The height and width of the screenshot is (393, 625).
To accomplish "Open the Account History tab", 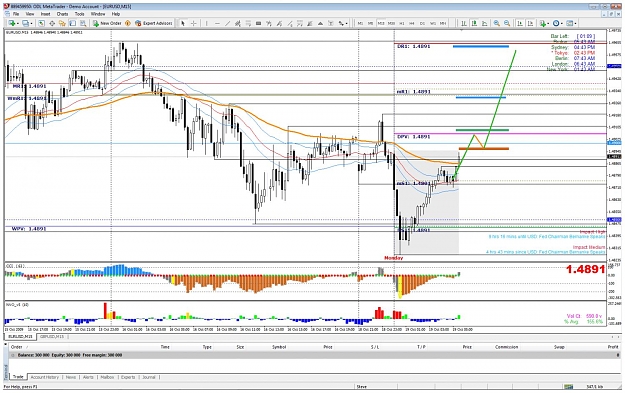I will pyautogui.click(x=45, y=377).
